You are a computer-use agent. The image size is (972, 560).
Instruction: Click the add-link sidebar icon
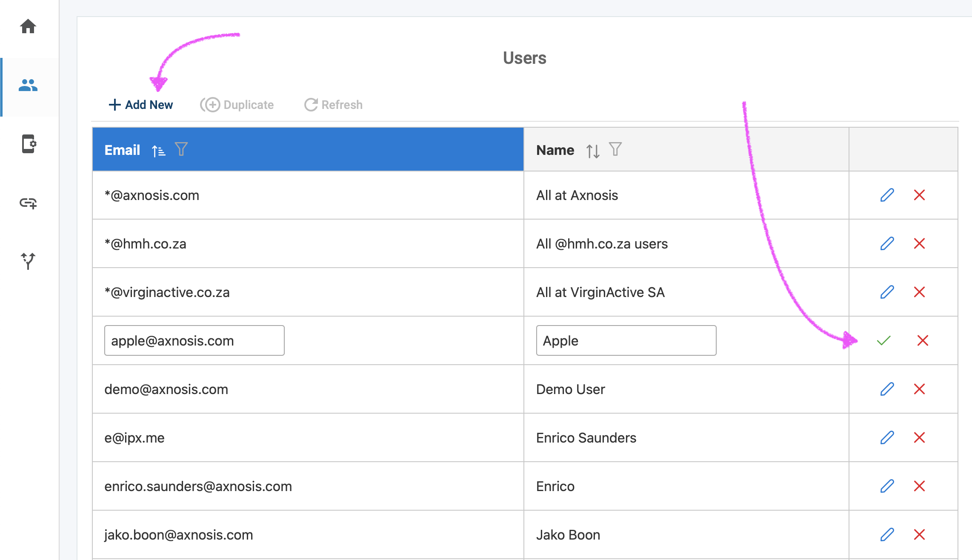[x=28, y=203]
